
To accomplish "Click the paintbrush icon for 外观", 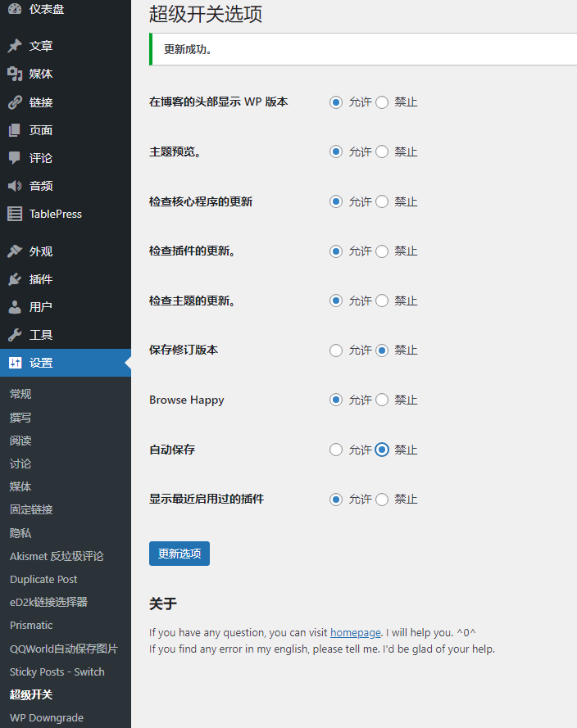I will click(15, 251).
